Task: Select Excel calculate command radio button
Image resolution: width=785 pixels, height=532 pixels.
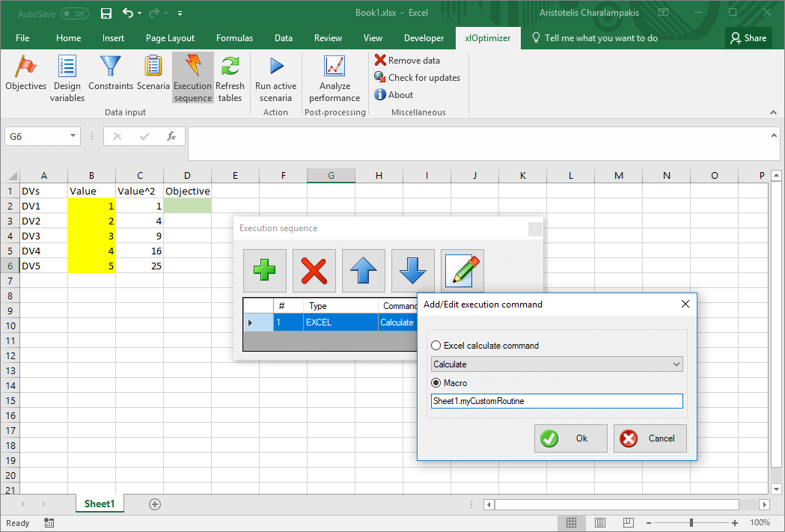Action: pos(436,346)
